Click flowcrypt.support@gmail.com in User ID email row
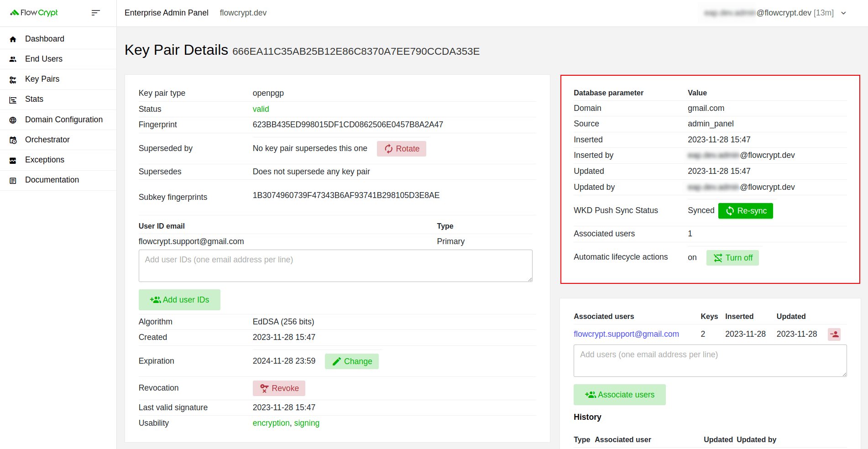868x449 pixels. click(191, 241)
